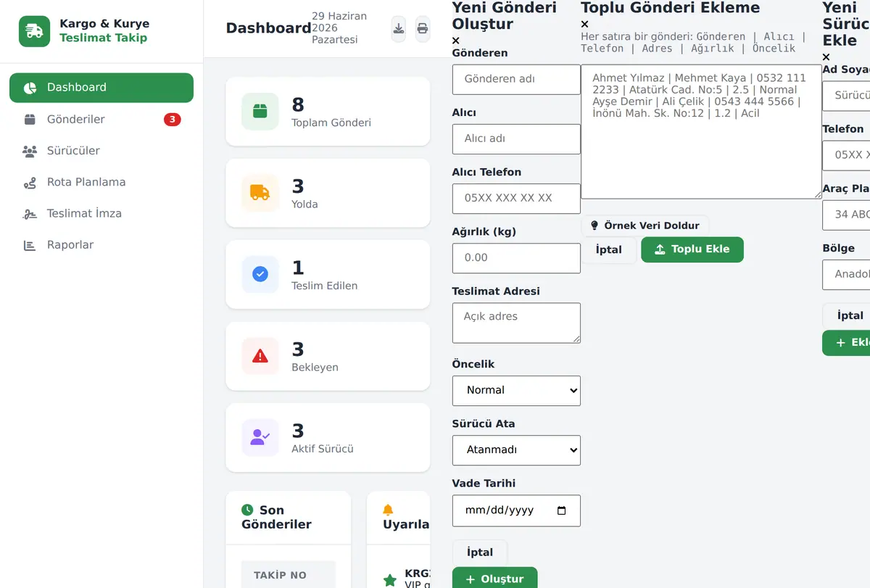Close the Toplu Gönderi Ekleme form
Viewport: 870px width, 588px height.
(x=585, y=24)
